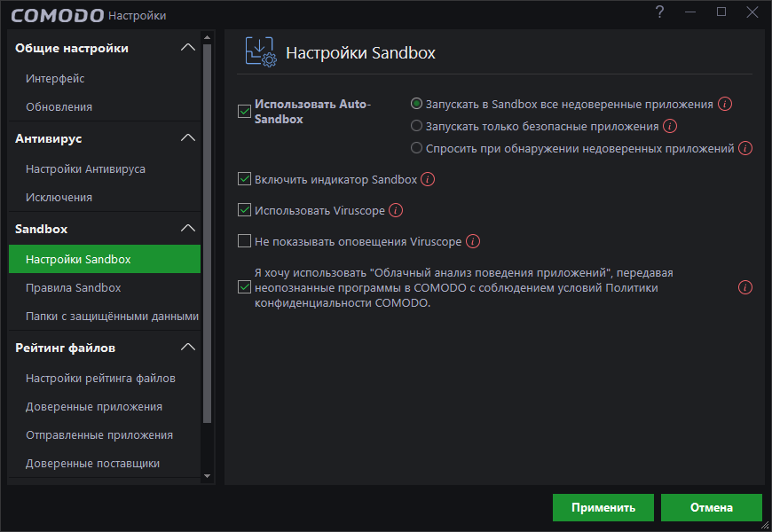Click the 'Применить' button

coord(603,508)
